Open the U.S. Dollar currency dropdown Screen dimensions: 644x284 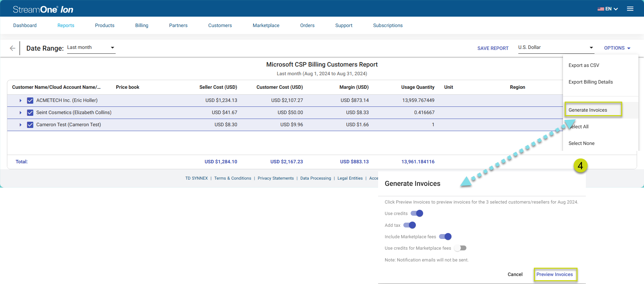(556, 48)
